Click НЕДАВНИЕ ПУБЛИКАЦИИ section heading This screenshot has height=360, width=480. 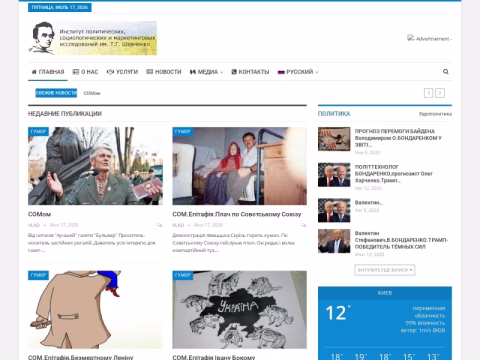[x=65, y=114]
